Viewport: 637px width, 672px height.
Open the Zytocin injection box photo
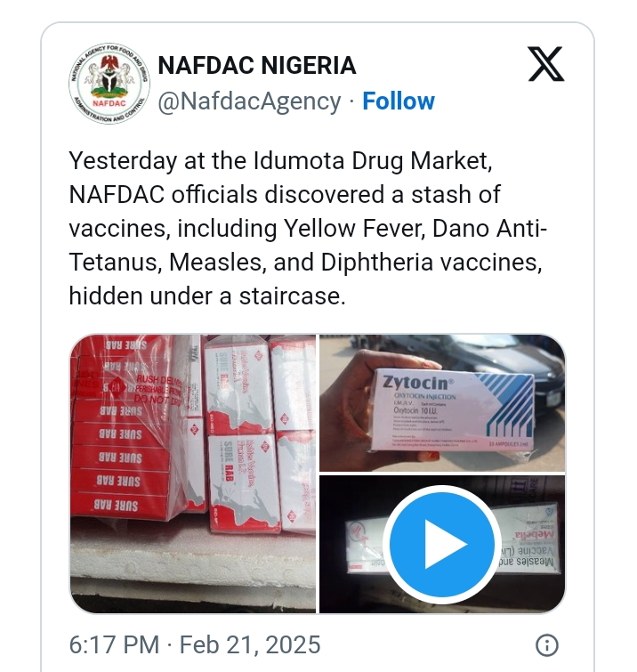pyautogui.click(x=442, y=402)
